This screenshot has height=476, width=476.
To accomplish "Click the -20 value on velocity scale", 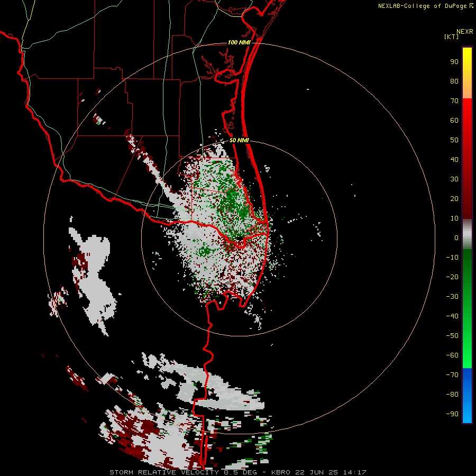I will (452, 277).
